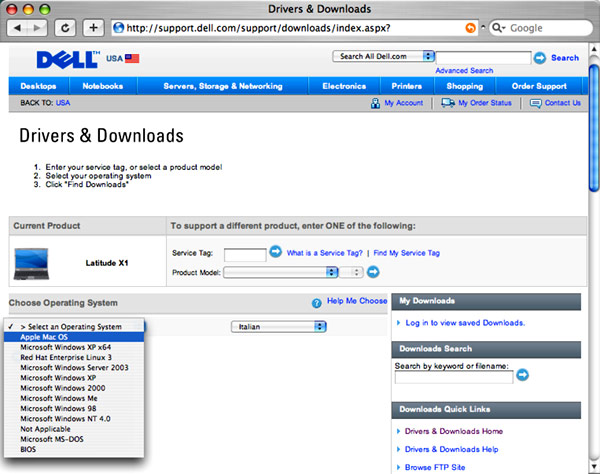Reload the page with the refresh button

[65, 28]
